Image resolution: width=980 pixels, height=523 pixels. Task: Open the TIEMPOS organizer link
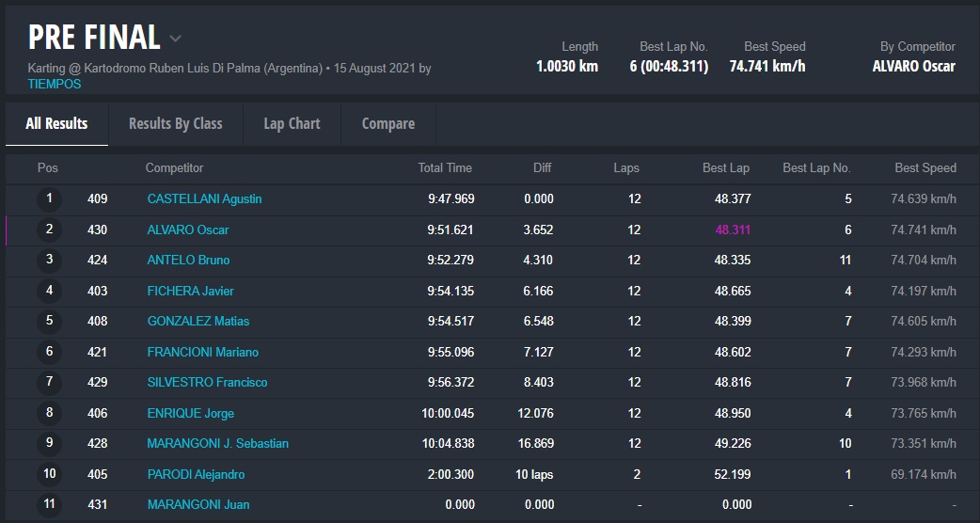(55, 84)
